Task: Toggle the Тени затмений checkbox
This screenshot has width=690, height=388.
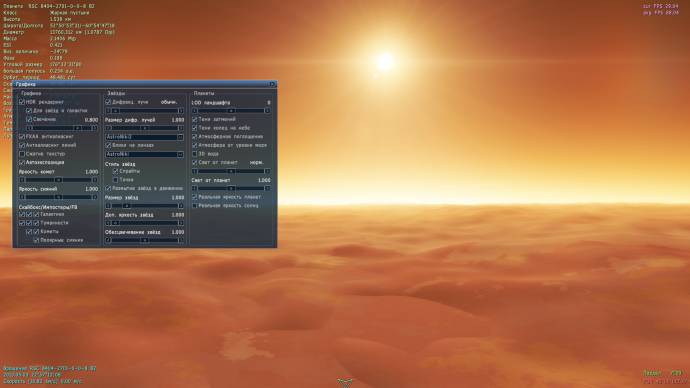Action: point(195,119)
